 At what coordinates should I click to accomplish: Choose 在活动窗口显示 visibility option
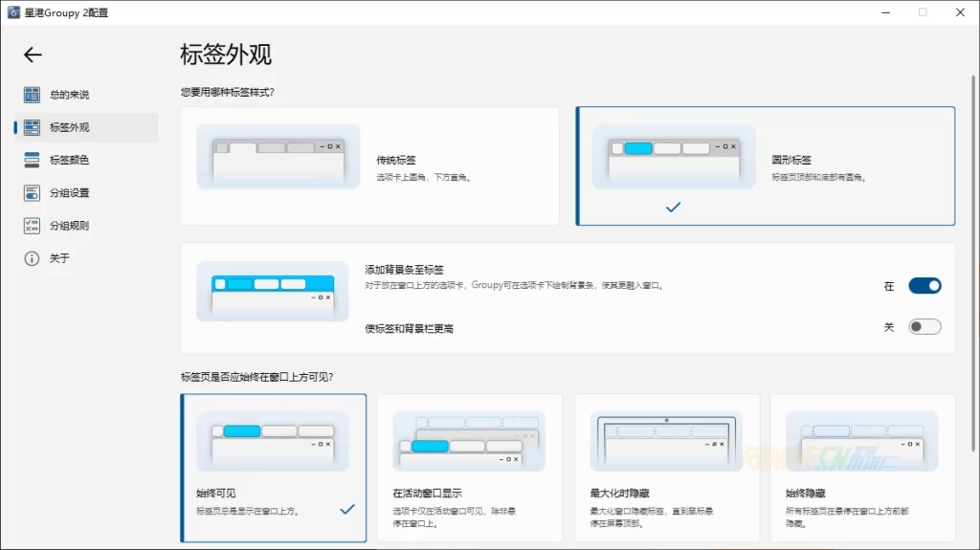(469, 468)
